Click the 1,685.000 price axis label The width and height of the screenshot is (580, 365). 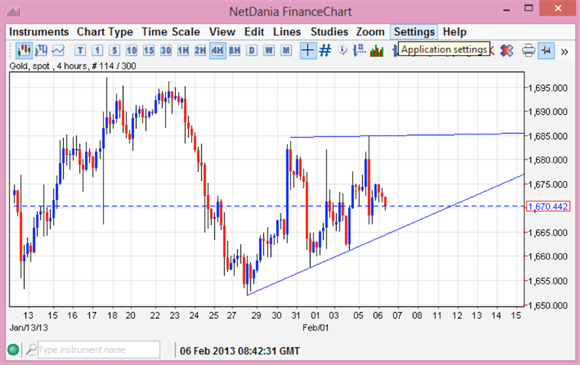tap(547, 136)
